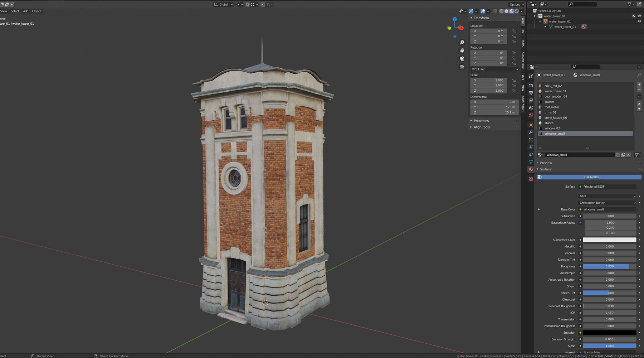The image size is (644, 358).
Task: Select material preview viewport shading
Action: (x=511, y=11)
